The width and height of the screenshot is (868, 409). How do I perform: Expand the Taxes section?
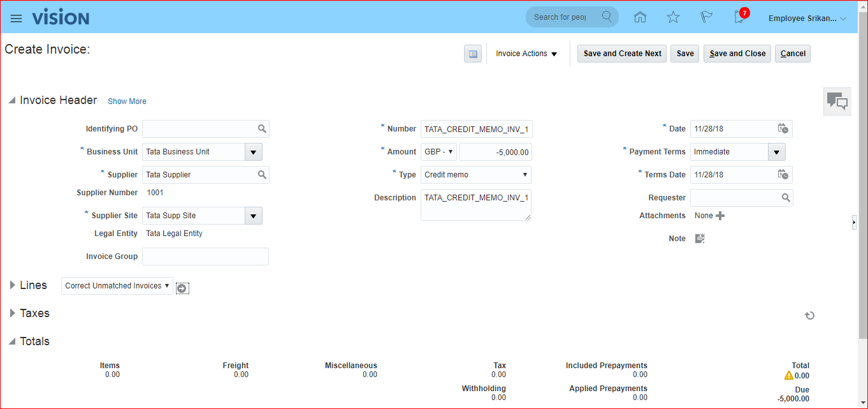[x=12, y=313]
